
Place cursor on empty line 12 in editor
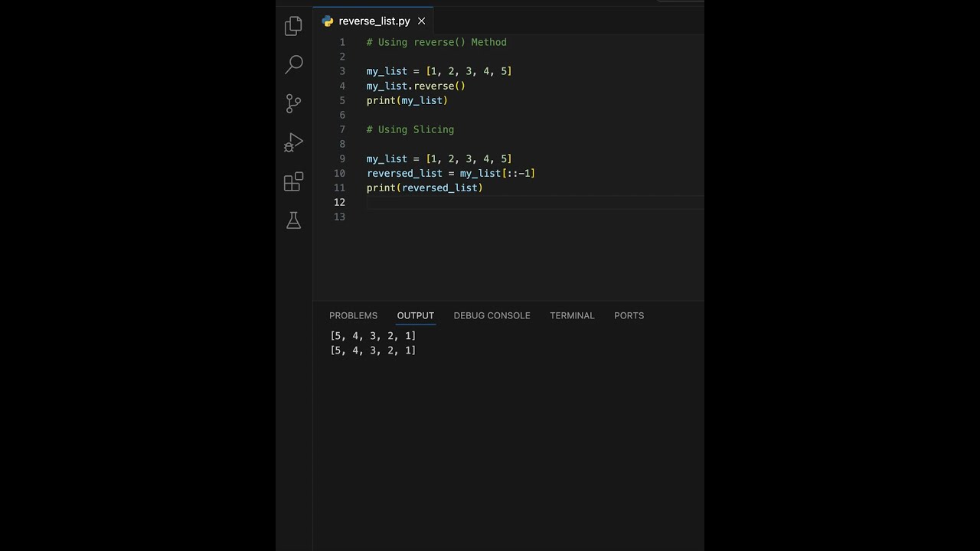click(x=534, y=202)
